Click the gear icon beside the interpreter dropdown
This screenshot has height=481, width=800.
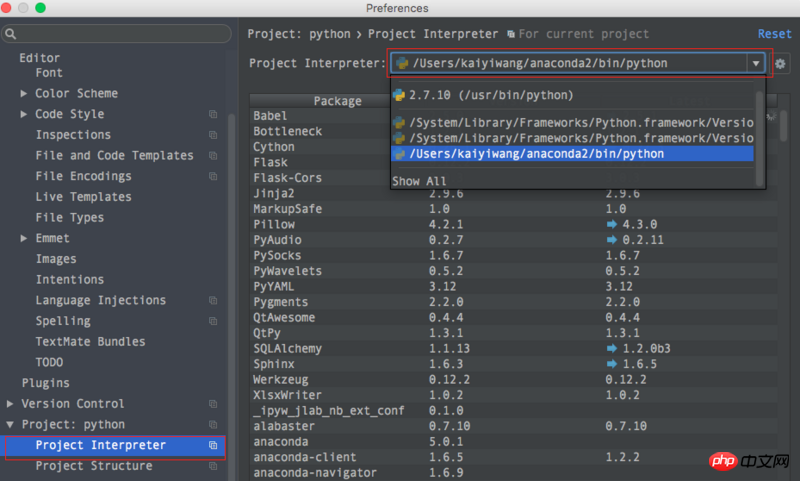781,63
